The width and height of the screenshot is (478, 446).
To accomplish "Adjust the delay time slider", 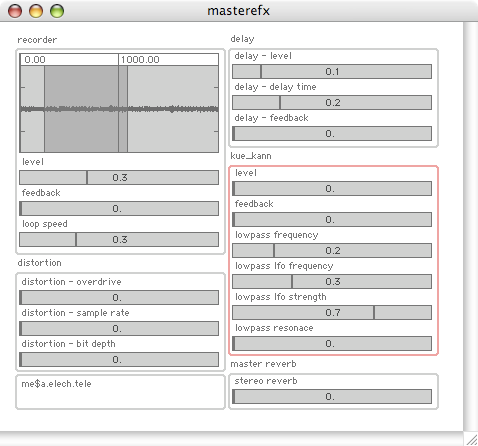I will (x=332, y=102).
